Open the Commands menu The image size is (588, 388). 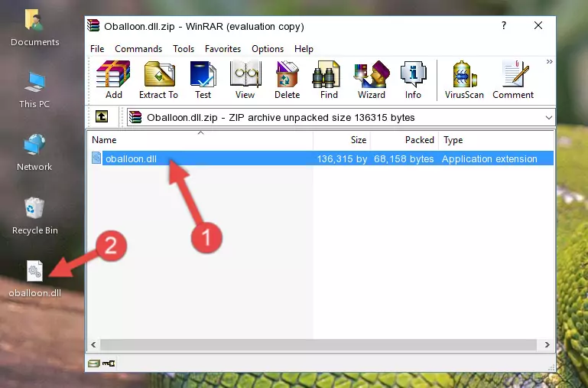[138, 49]
